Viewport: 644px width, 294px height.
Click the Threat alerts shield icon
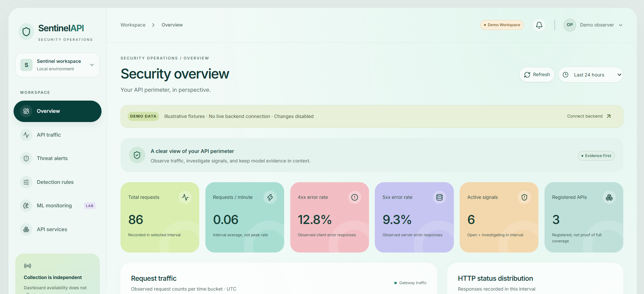coord(26,158)
